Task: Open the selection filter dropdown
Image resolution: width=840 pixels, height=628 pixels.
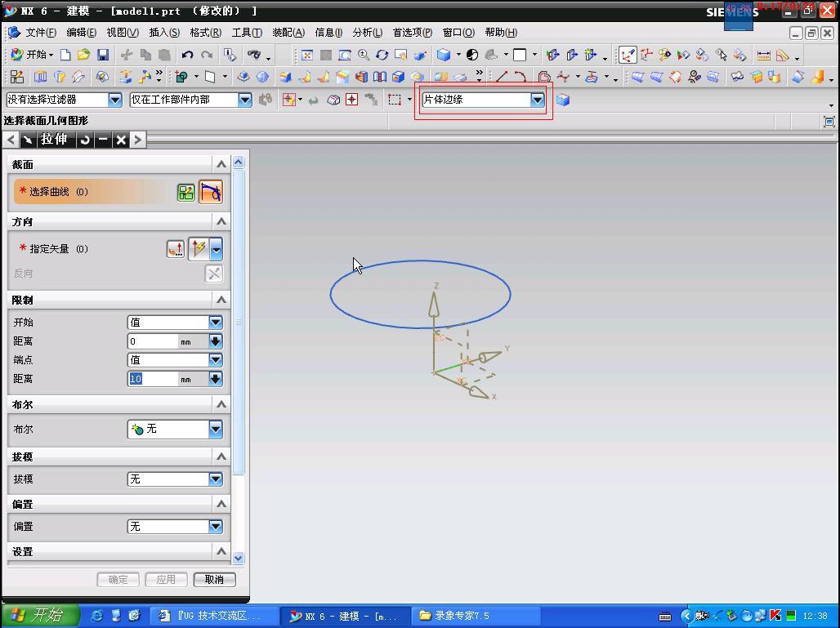Action: click(114, 100)
